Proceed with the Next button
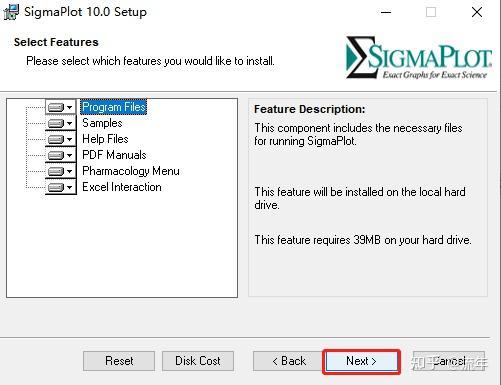 [361, 361]
